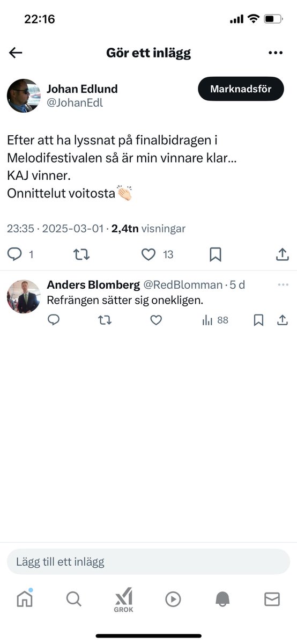Open the Search tab
This screenshot has width=297, height=644.
click(74, 599)
